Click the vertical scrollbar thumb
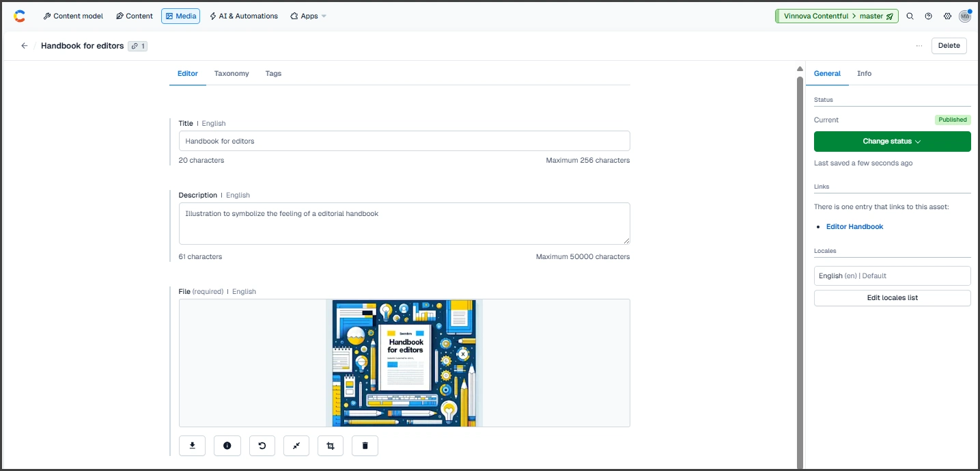 800,272
